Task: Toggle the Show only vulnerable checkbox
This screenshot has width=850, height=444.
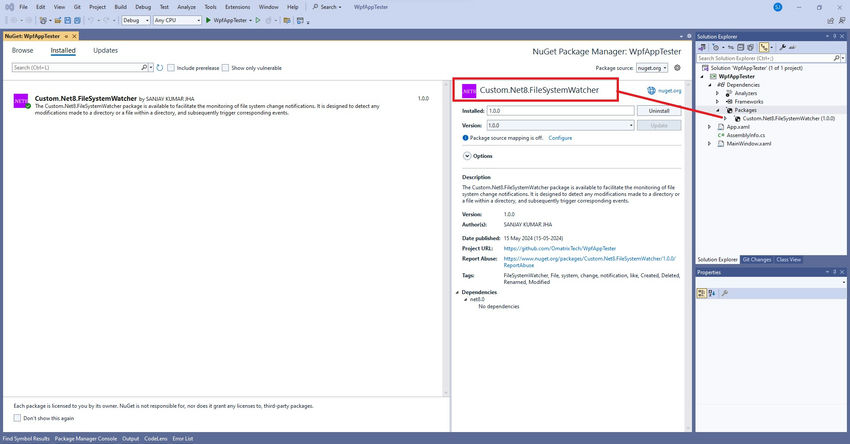Action: pos(225,68)
